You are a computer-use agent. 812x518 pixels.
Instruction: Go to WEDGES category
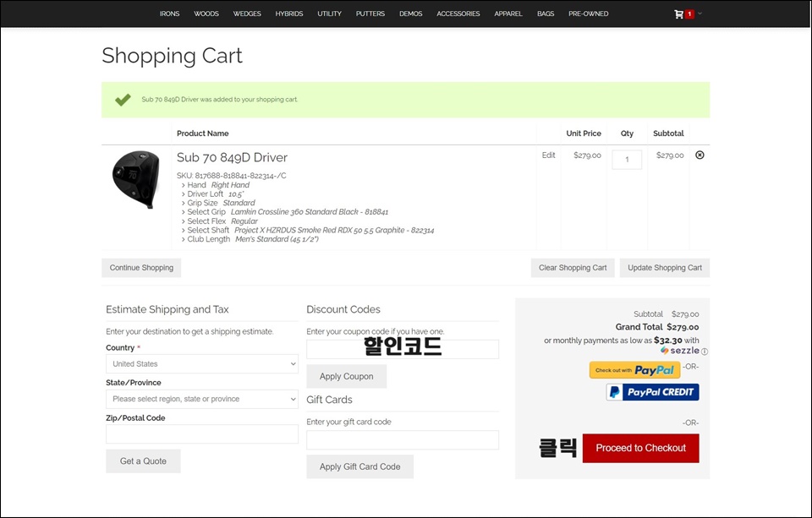[247, 14]
